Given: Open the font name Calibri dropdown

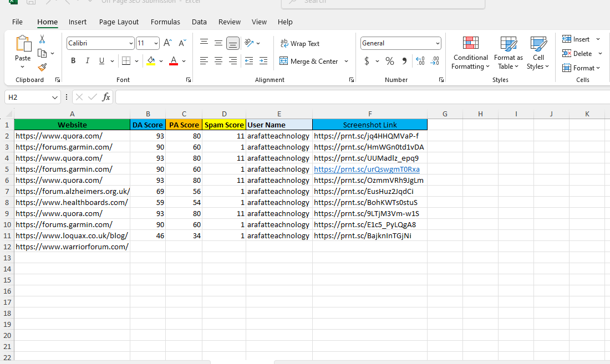Looking at the screenshot, I should (131, 44).
